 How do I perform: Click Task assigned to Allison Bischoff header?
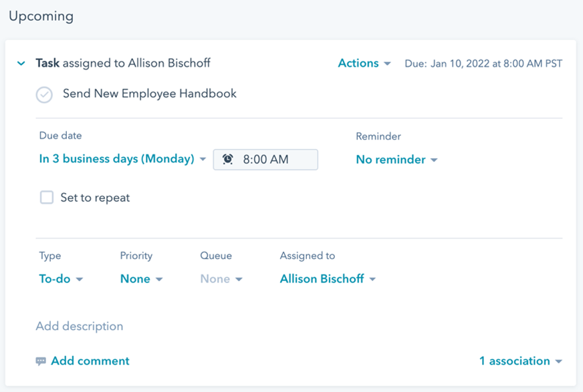[123, 63]
